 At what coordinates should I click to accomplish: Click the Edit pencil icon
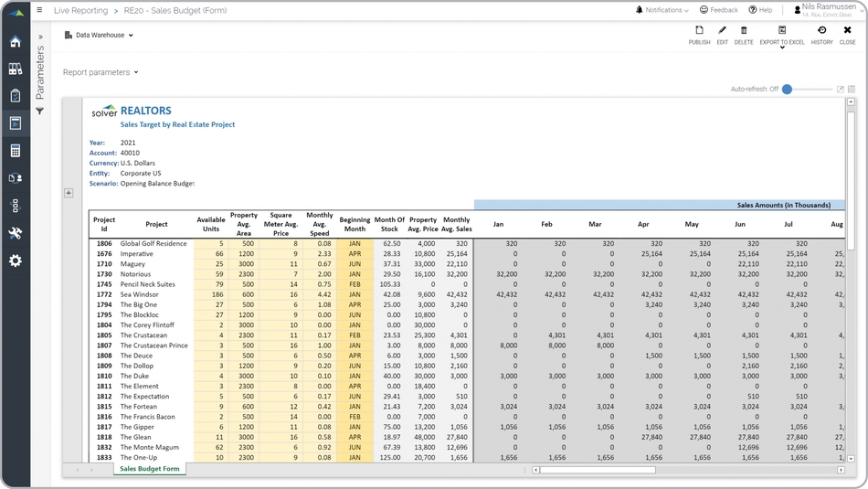click(722, 35)
